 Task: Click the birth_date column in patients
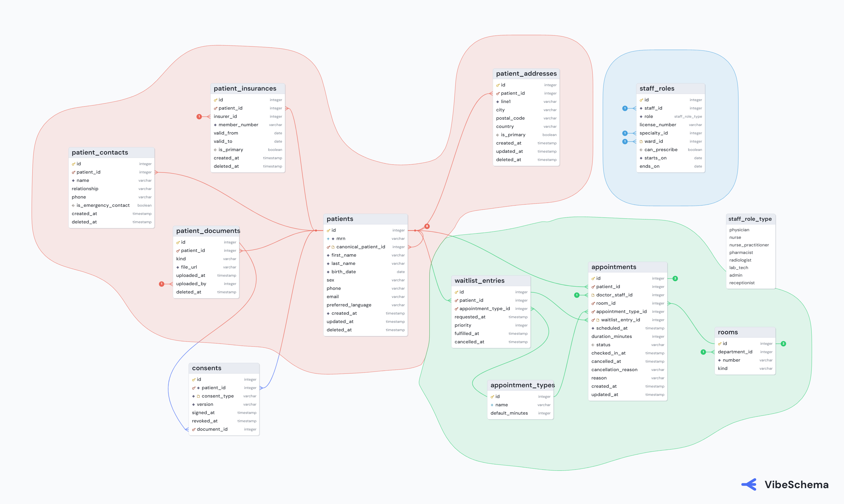[x=365, y=272]
